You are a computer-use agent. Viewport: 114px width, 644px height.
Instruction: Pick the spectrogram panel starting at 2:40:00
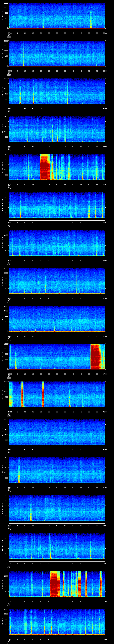coord(57,129)
